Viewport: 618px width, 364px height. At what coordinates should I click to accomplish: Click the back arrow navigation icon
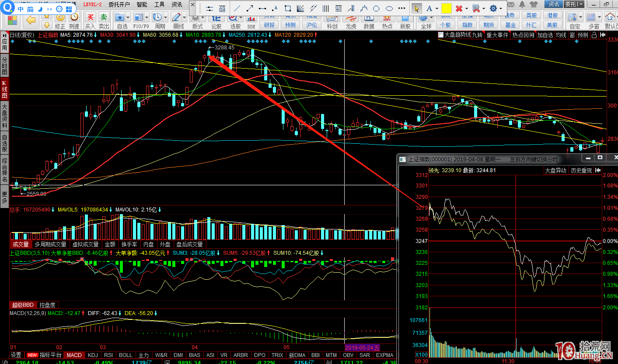[x=31, y=20]
